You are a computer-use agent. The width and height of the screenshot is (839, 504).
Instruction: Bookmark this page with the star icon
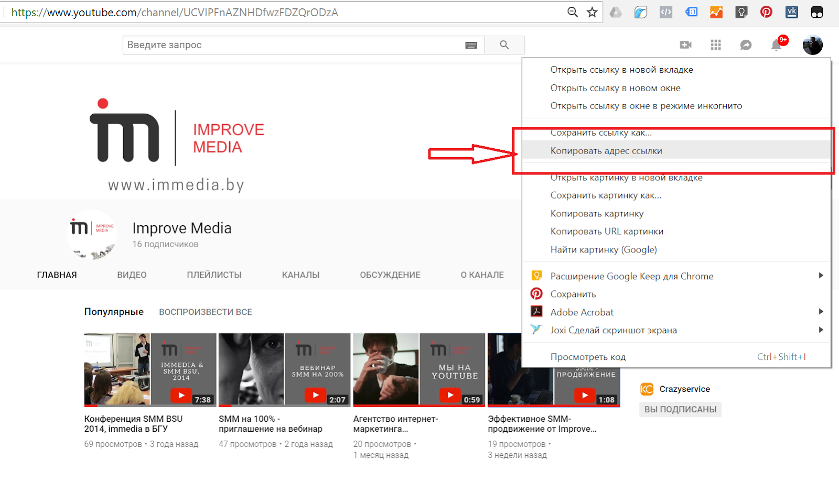592,12
